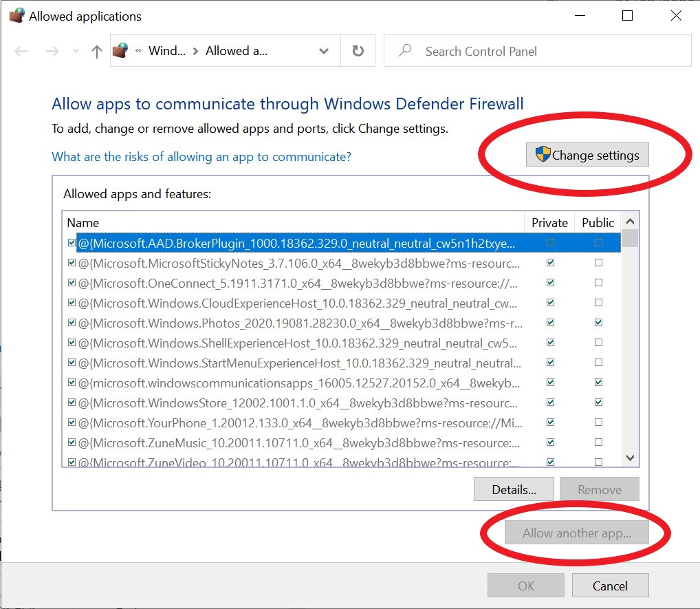Refresh the Allowed applications page

pos(358,51)
